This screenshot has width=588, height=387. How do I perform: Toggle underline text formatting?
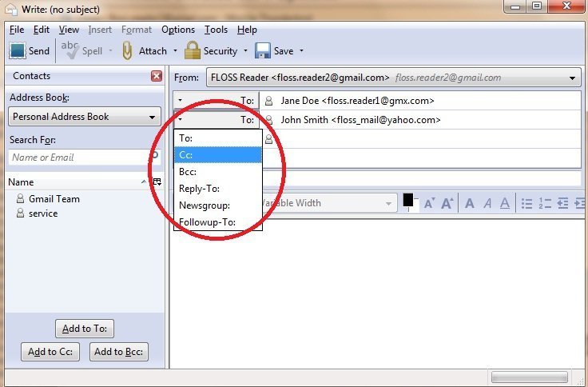[x=505, y=203]
